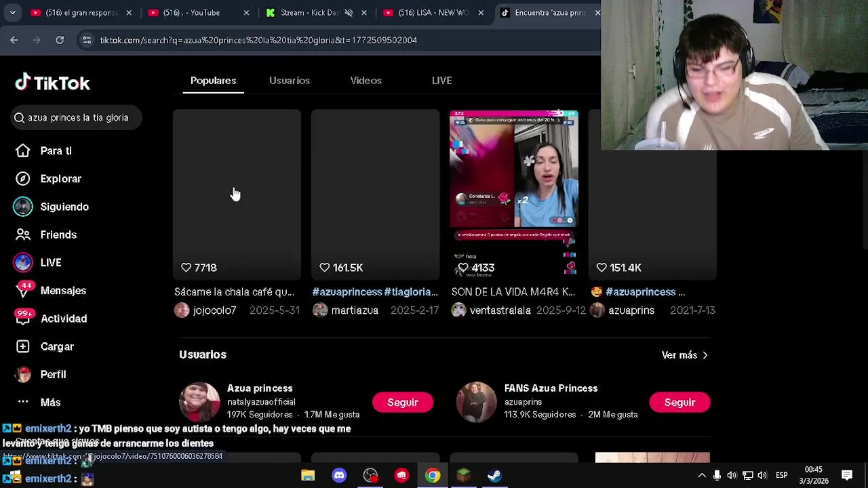This screenshot has width=868, height=488.
Task: Click martiazua avatar under second video
Action: tap(320, 310)
